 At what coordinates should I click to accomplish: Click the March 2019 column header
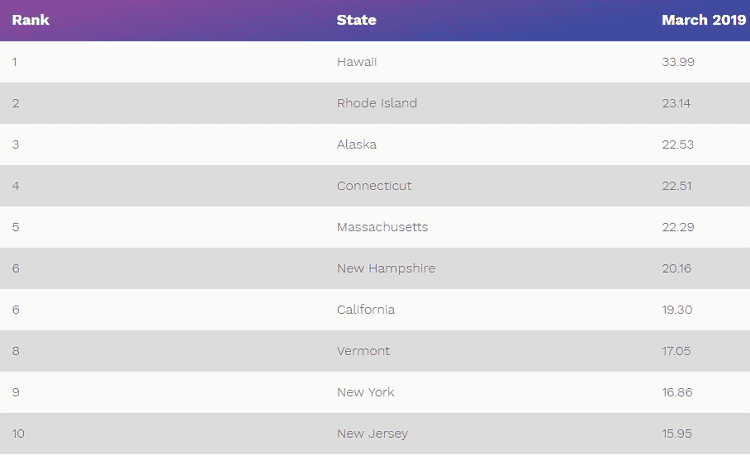[x=698, y=20]
